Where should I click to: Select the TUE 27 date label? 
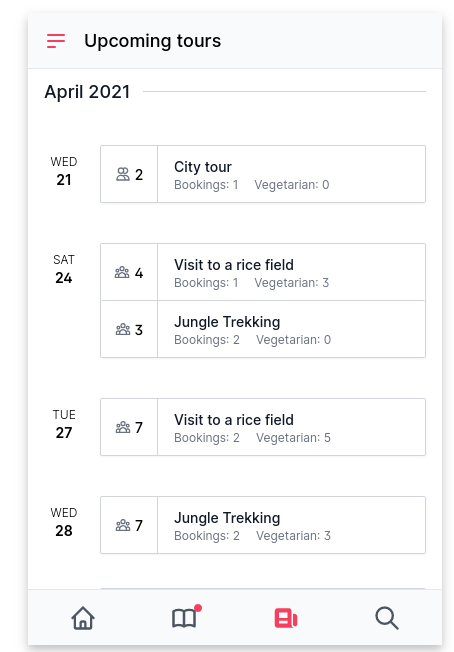[x=64, y=424]
